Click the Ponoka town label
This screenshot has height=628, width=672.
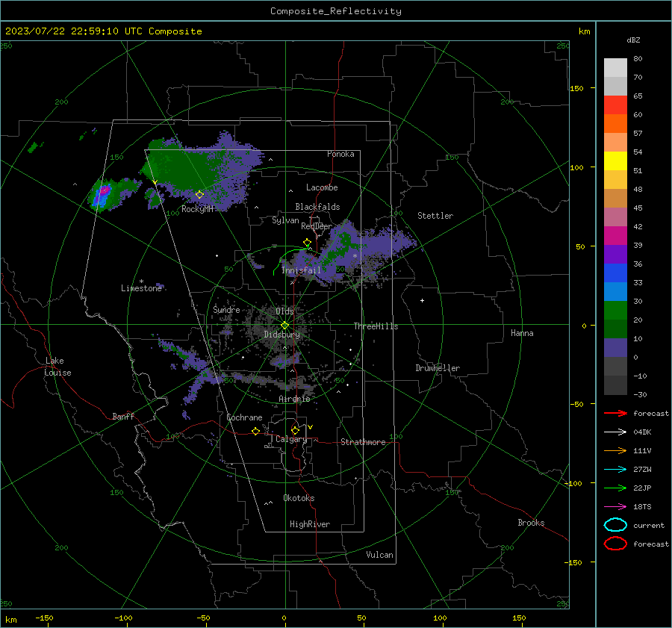tap(340, 154)
